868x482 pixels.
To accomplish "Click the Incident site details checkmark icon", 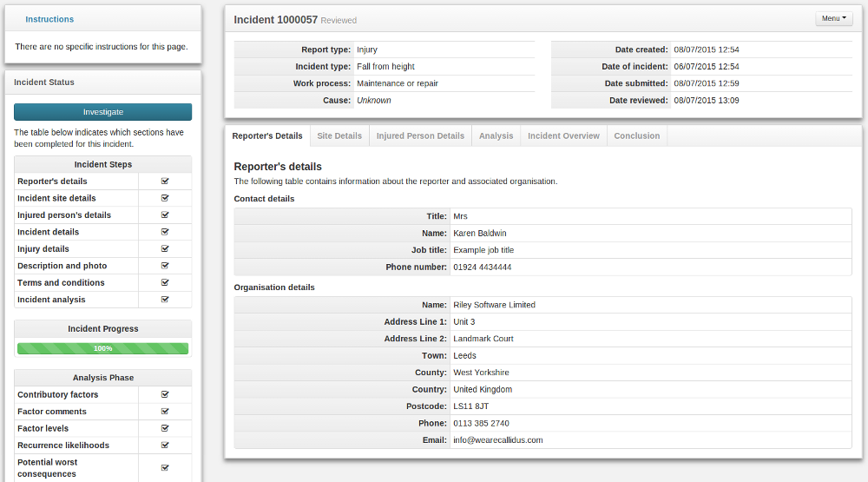I will (x=165, y=198).
